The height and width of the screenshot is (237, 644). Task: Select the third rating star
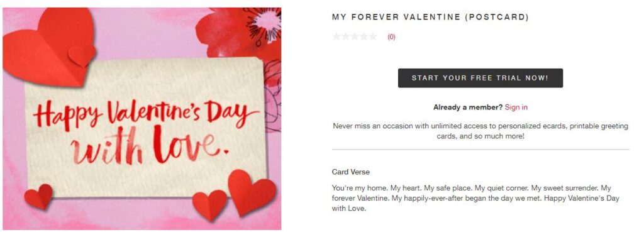pyautogui.click(x=355, y=36)
